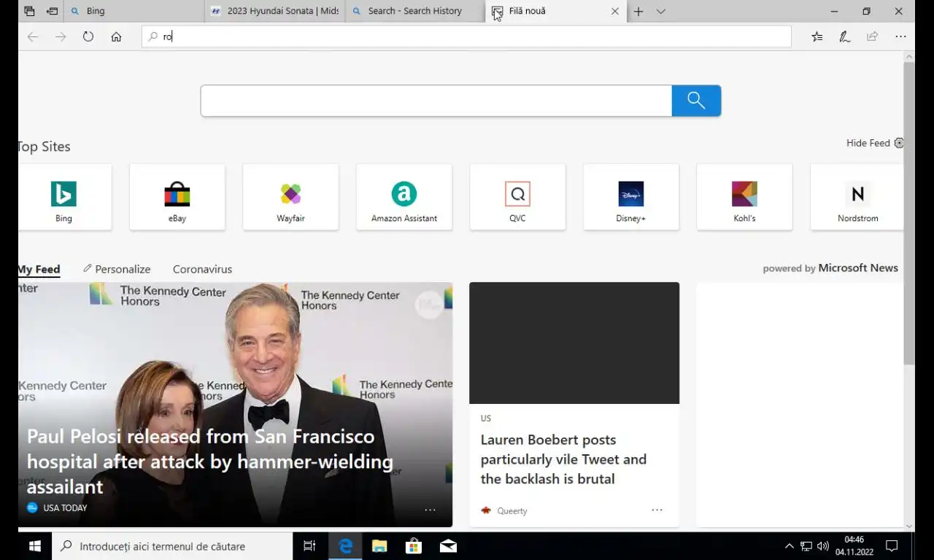Open Mail app from taskbar
The width and height of the screenshot is (934, 560).
coord(448,546)
